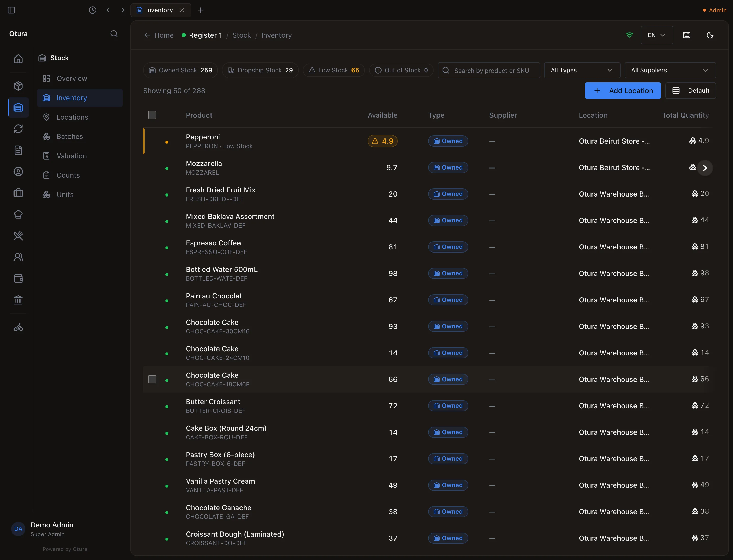
Task: Switch theme with the moon icon
Action: pyautogui.click(x=710, y=35)
